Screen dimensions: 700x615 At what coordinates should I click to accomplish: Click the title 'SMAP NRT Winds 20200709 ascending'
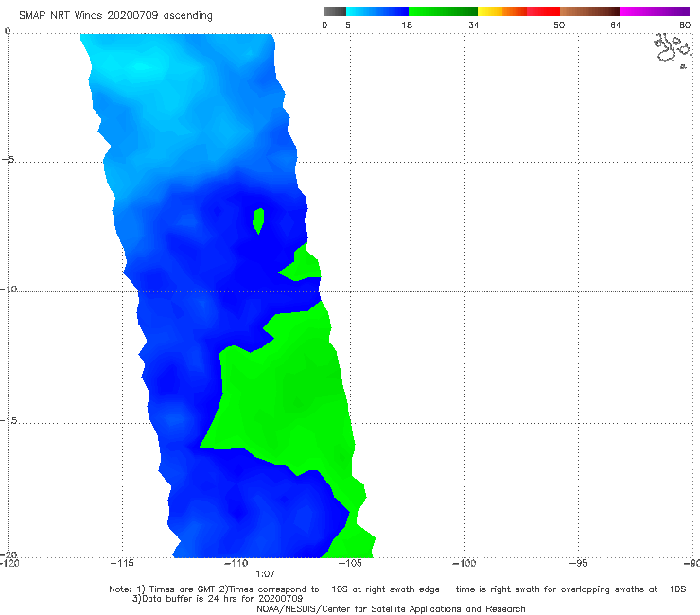point(115,16)
